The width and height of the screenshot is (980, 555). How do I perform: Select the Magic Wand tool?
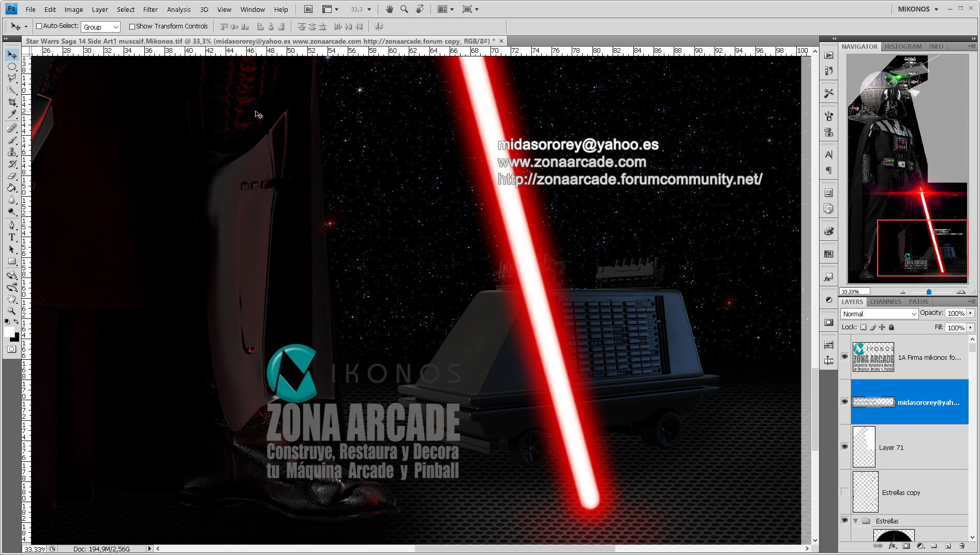point(12,90)
